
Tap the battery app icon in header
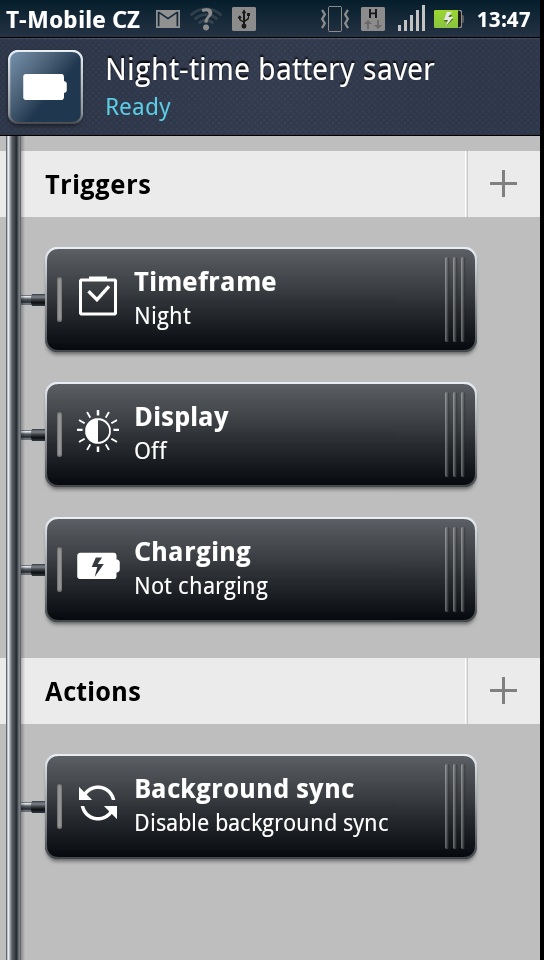[x=45, y=87]
